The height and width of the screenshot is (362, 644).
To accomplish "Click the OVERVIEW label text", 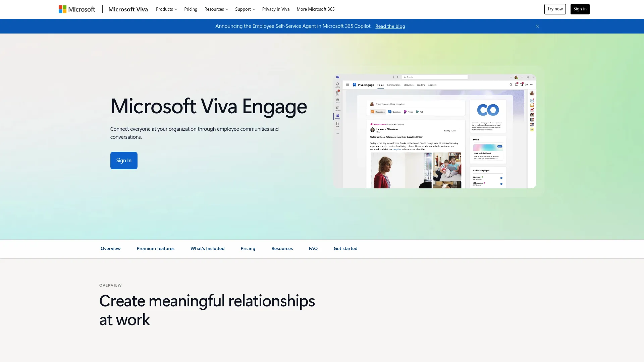I will (110, 285).
